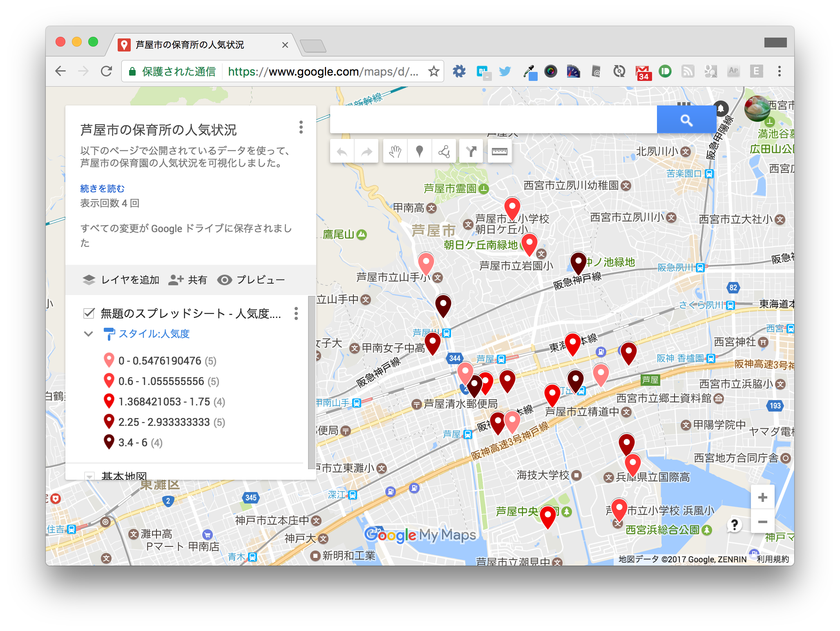Click the browser address bar URL
Image resolution: width=840 pixels, height=631 pixels.
323,72
